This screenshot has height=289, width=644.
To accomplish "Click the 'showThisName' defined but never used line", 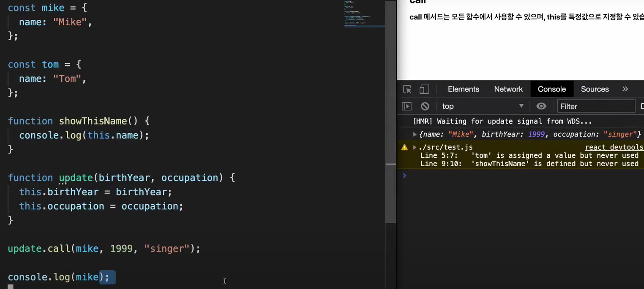I will coord(529,164).
